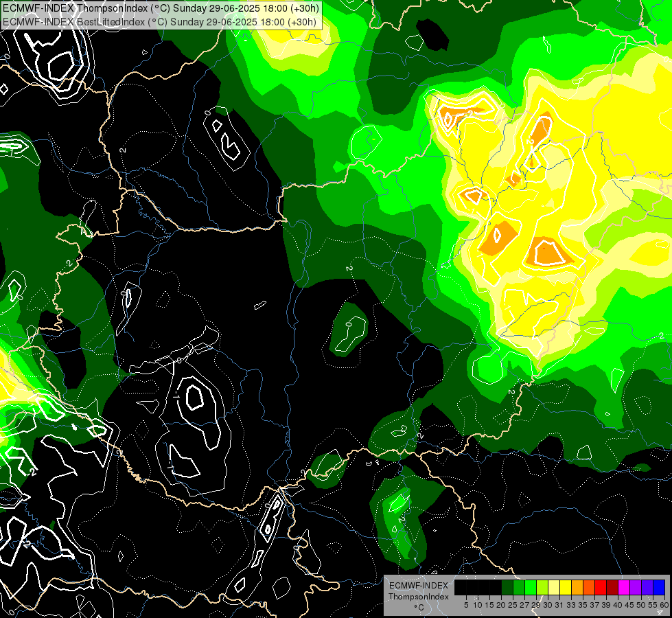Image resolution: width=672 pixels, height=618 pixels.
Task: Select the magenta 40–45 legend swatch
Action: 624,587
